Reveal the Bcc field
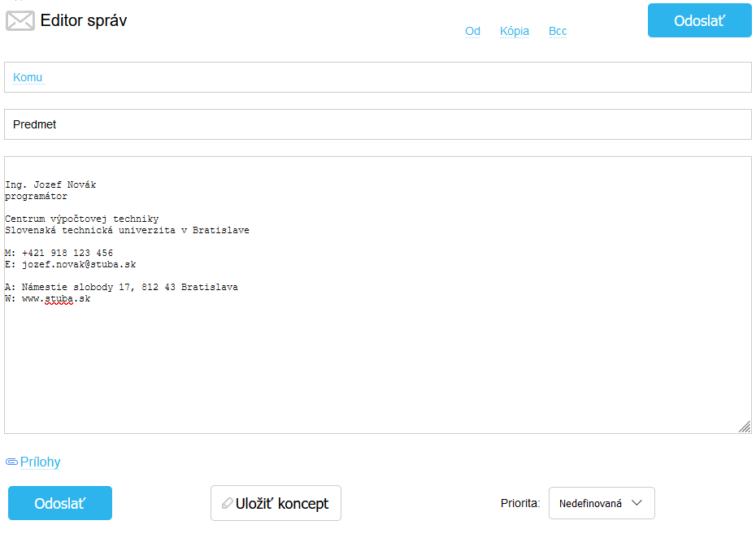This screenshot has height=538, width=756. point(558,32)
